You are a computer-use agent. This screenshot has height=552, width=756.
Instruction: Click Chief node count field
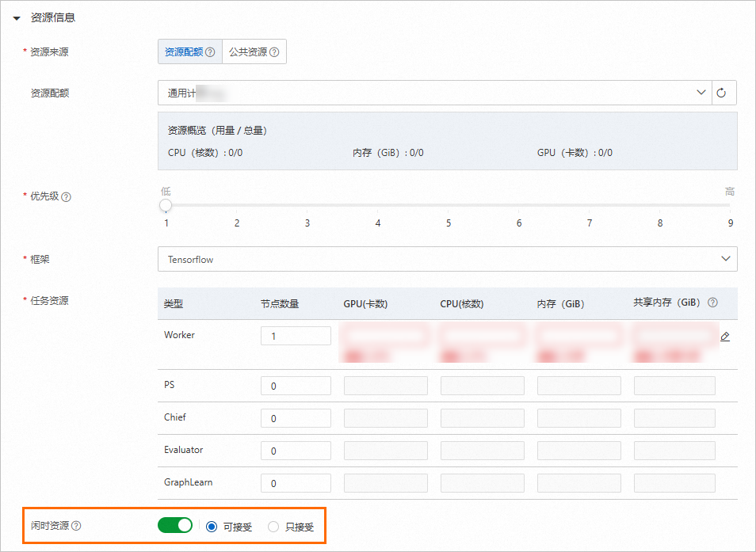point(296,418)
